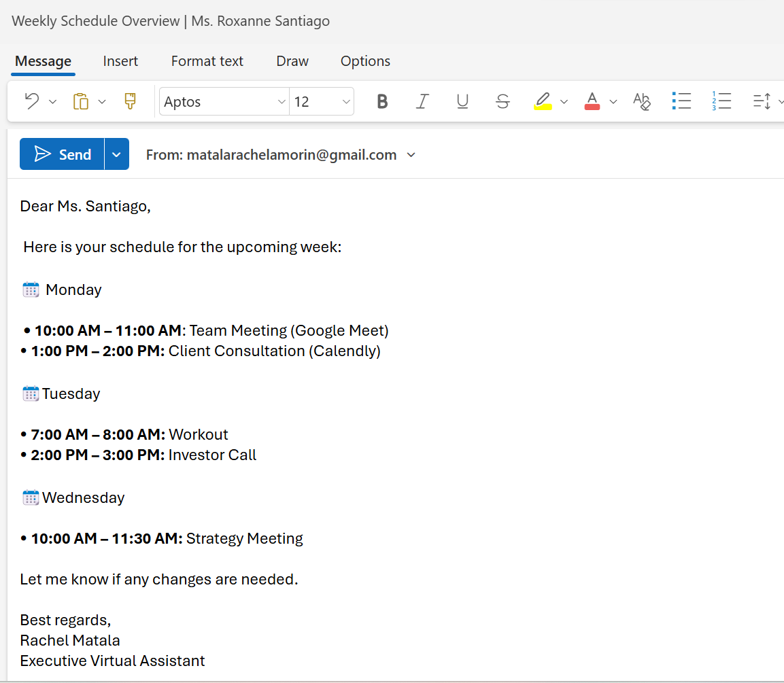Viewport: 784px width, 683px height.
Task: Activate the Format Painter tool
Action: point(130,101)
